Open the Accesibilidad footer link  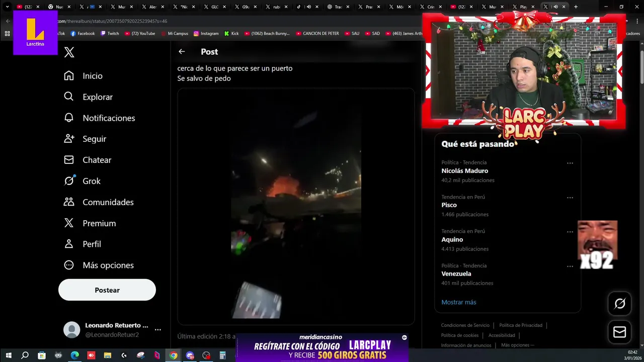(x=502, y=335)
